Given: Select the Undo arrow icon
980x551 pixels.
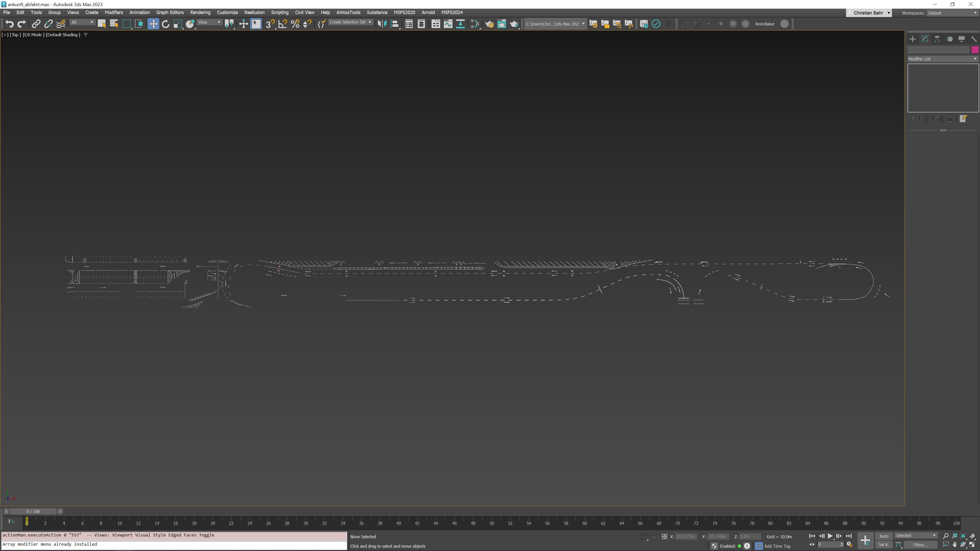Looking at the screenshot, I should click(x=9, y=24).
